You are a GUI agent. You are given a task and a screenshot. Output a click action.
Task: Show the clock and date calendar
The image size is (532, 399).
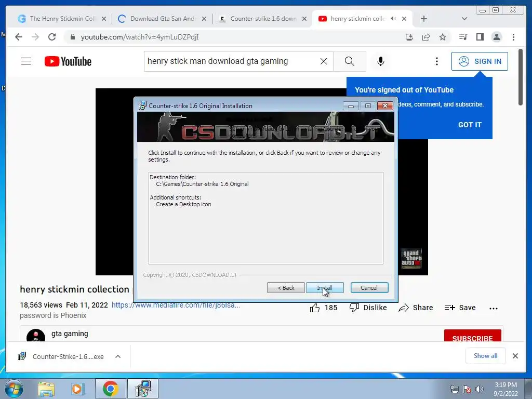tap(506, 389)
